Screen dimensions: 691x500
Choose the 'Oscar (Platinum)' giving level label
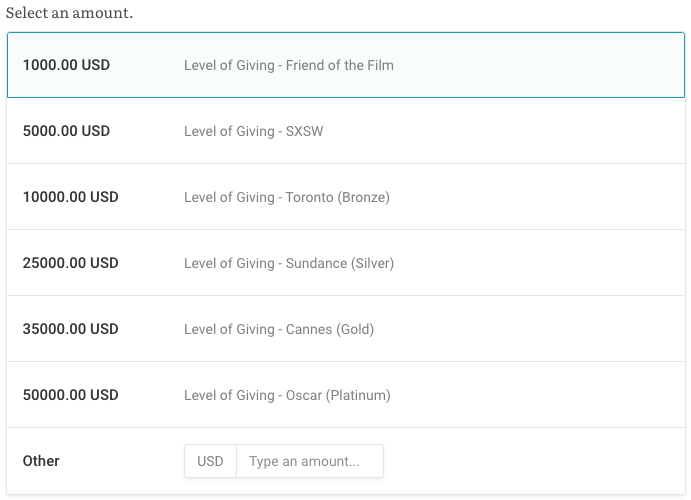pos(287,395)
